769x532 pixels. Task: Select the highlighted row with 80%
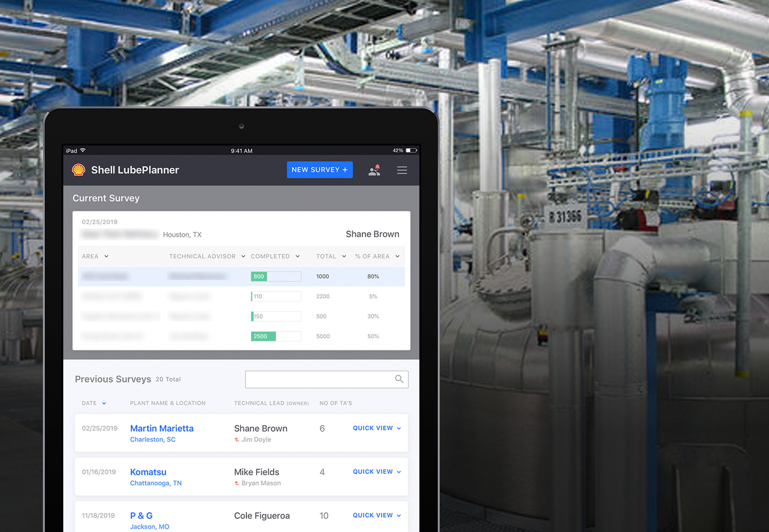(241, 276)
